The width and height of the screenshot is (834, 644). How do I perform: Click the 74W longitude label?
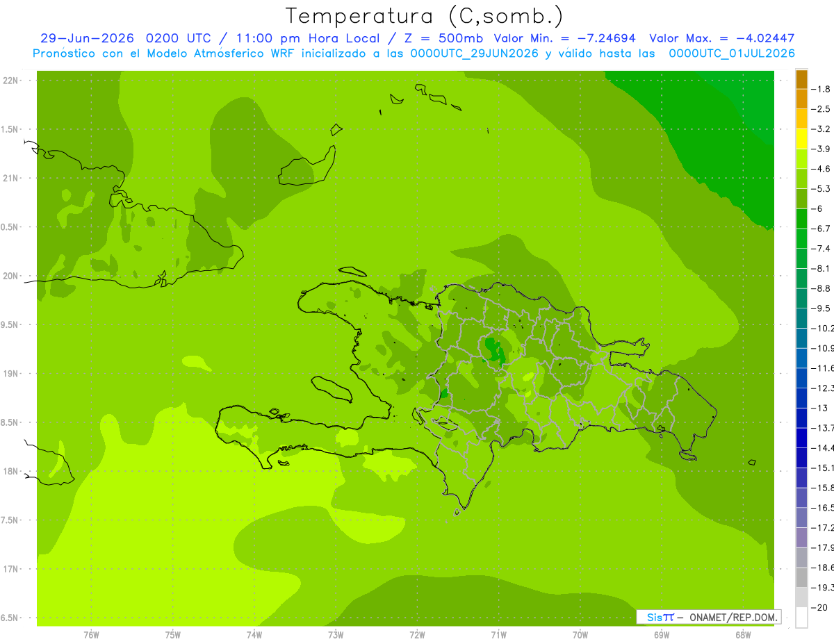click(254, 634)
